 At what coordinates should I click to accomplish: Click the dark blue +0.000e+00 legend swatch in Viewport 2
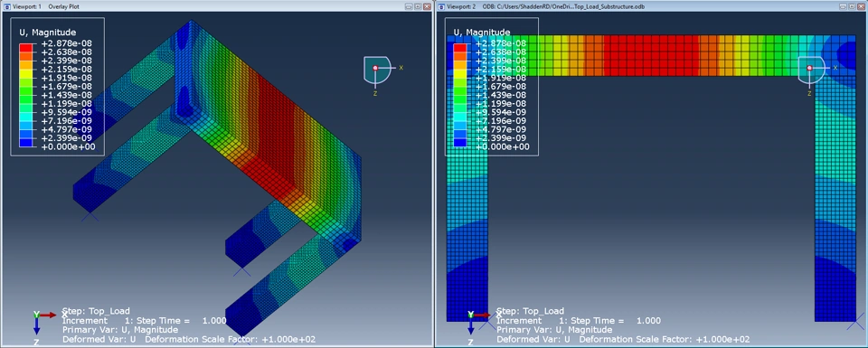coord(459,143)
